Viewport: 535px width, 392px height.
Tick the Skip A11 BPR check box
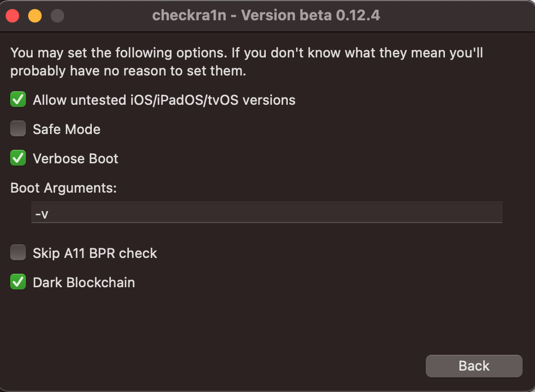18,253
